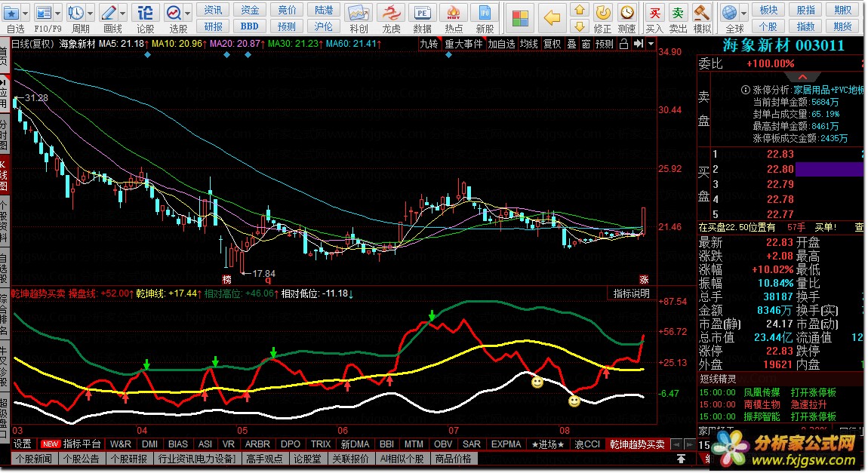Click the 期货 futures button
This screenshot has width=868, height=473.
point(842,26)
